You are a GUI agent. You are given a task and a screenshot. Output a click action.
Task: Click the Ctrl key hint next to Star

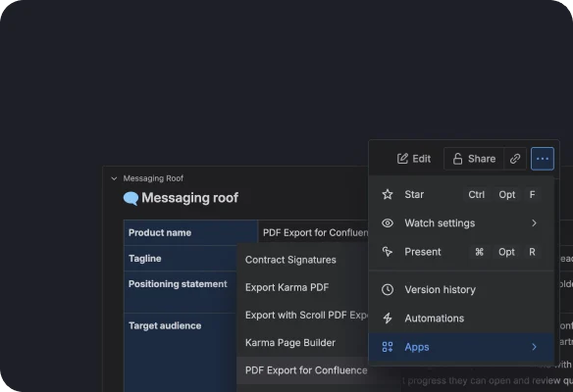pyautogui.click(x=477, y=195)
